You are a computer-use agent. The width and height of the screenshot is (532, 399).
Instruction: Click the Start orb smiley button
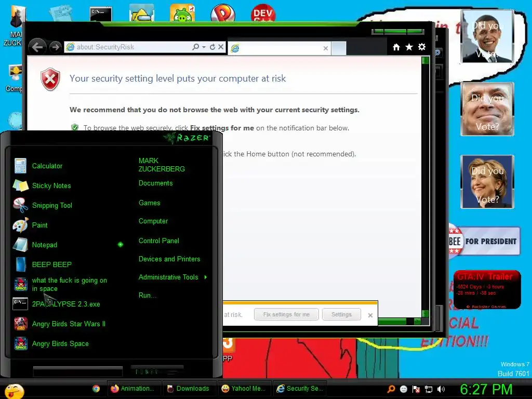14,391
